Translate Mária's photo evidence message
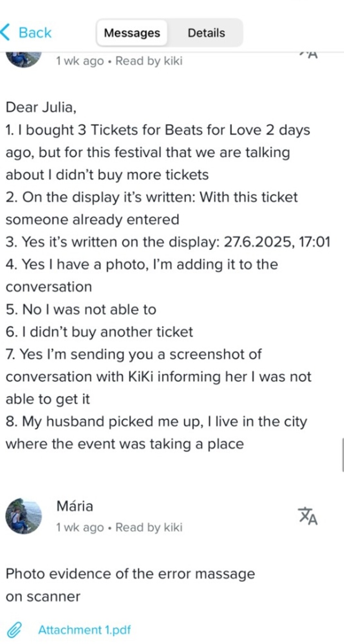 pos(308,516)
